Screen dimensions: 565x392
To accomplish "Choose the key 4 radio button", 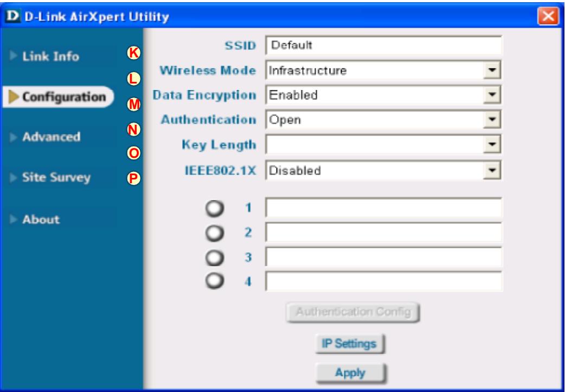I will (x=215, y=281).
